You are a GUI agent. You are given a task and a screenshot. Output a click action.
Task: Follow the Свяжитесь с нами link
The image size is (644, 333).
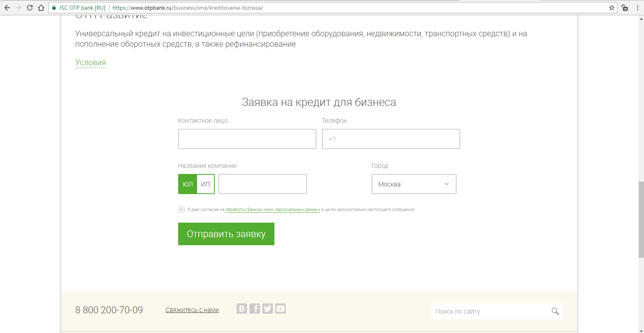pos(192,310)
